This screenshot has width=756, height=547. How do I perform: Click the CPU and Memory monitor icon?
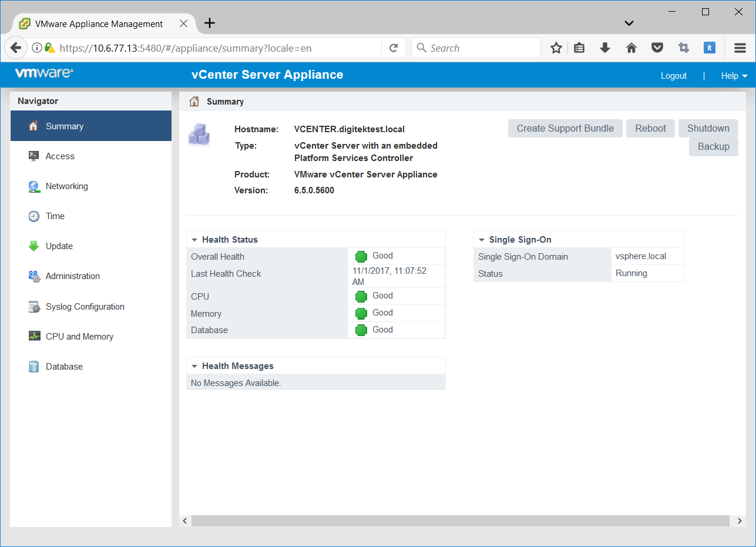pos(34,337)
